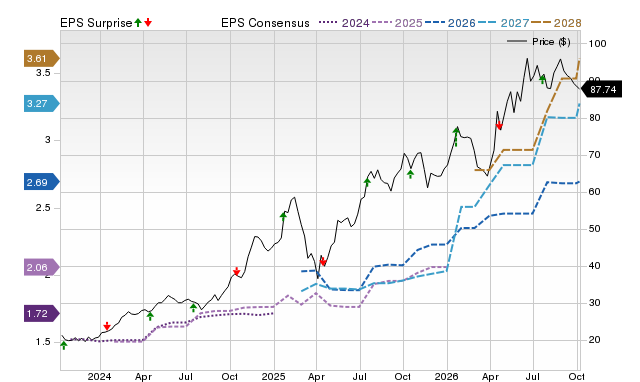Click the 2027 consensus legend entry
Viewport: 640px width, 382px height.
tap(503, 23)
